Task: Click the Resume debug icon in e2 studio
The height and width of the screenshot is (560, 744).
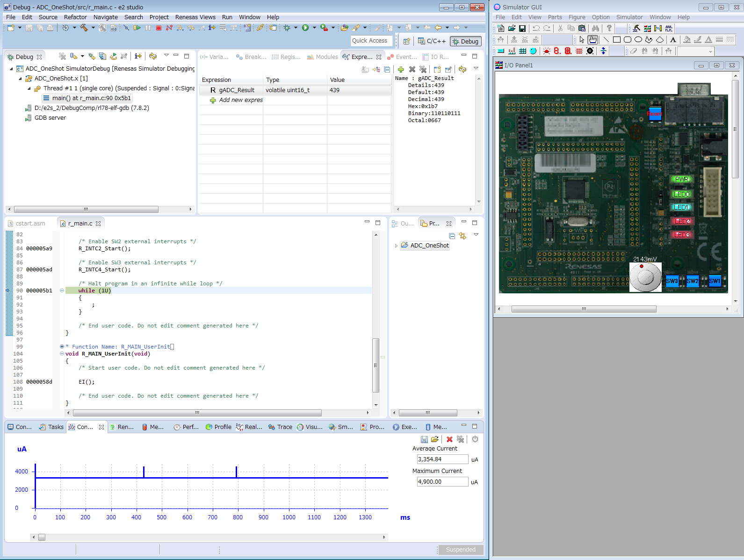Action: coord(137,28)
